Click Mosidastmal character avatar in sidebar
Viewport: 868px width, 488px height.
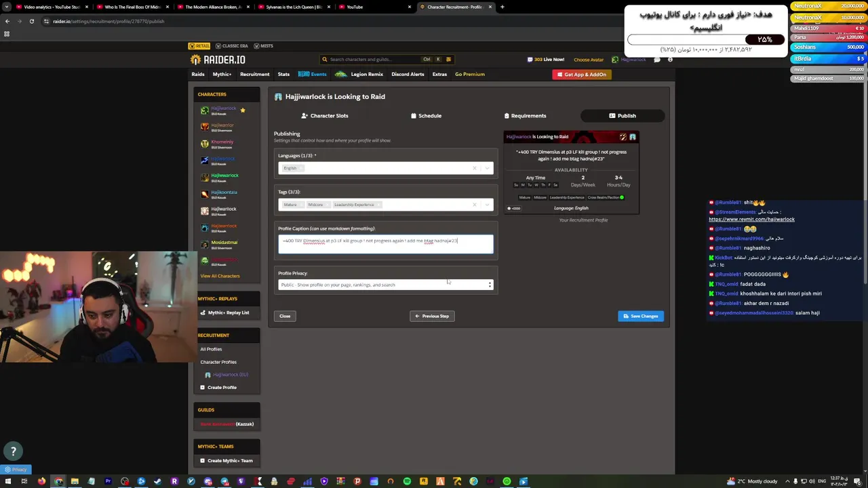click(x=205, y=243)
